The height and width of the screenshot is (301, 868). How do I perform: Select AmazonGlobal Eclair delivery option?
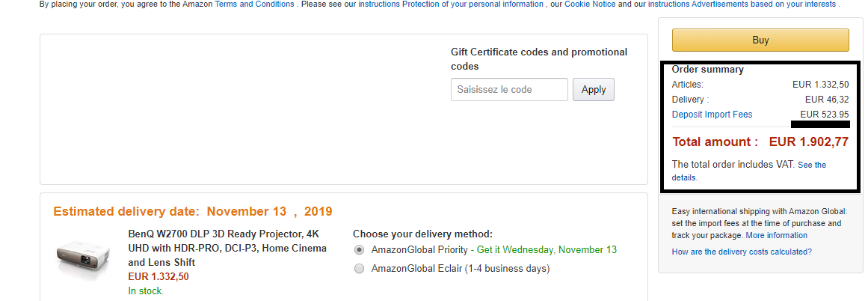360,269
